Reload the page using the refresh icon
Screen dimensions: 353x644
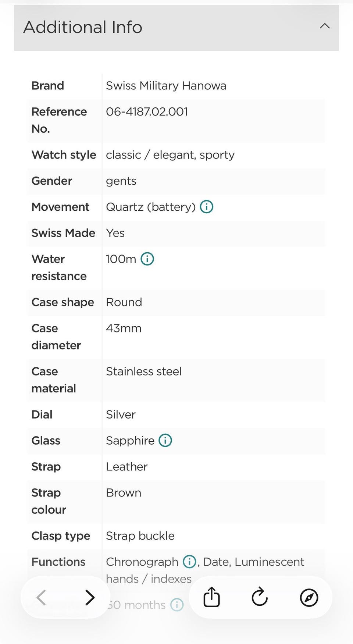(260, 597)
